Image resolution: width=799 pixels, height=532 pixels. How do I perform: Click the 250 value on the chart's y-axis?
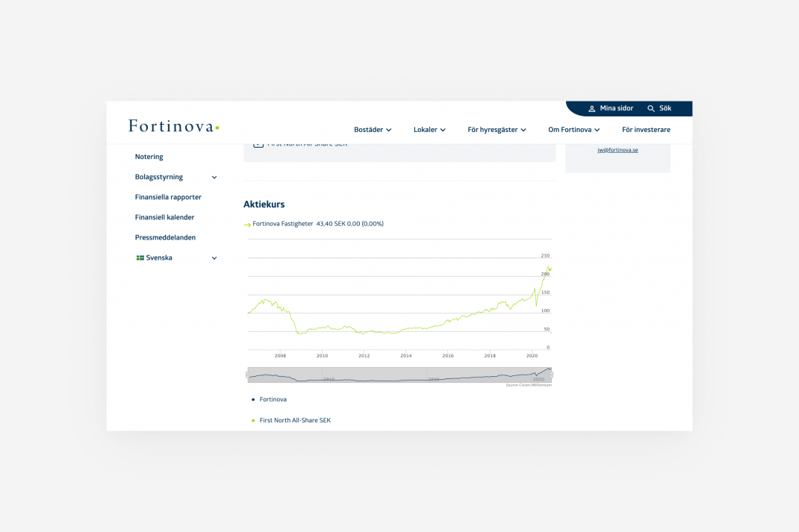pos(545,256)
